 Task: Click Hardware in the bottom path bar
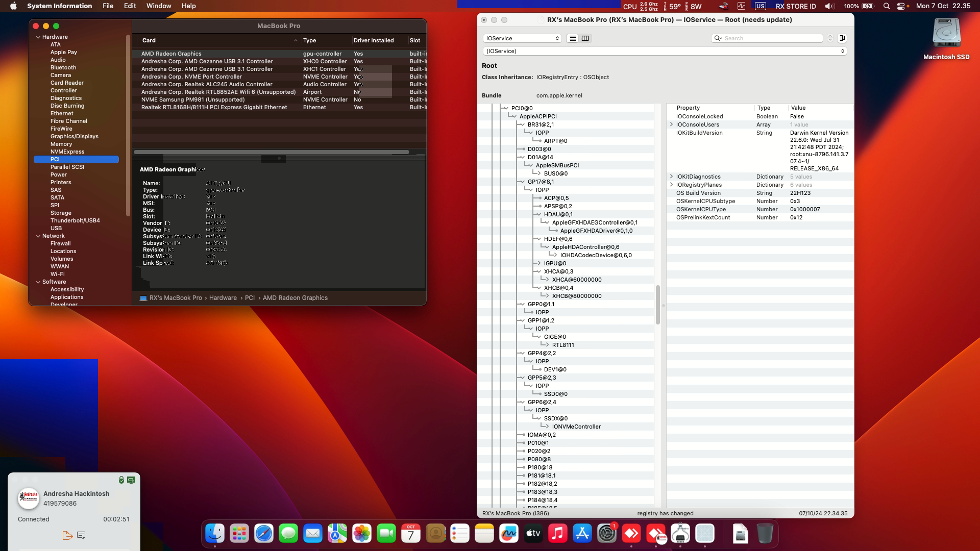223,298
